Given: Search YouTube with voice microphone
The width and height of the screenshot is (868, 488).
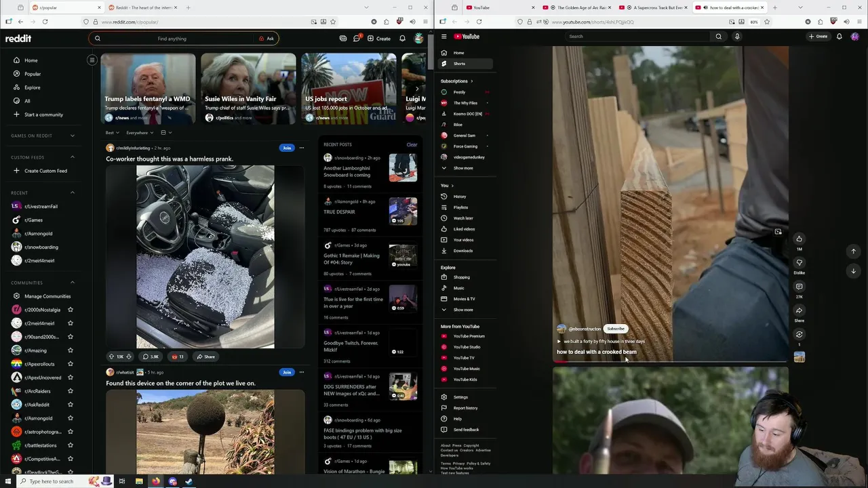Looking at the screenshot, I should (737, 37).
